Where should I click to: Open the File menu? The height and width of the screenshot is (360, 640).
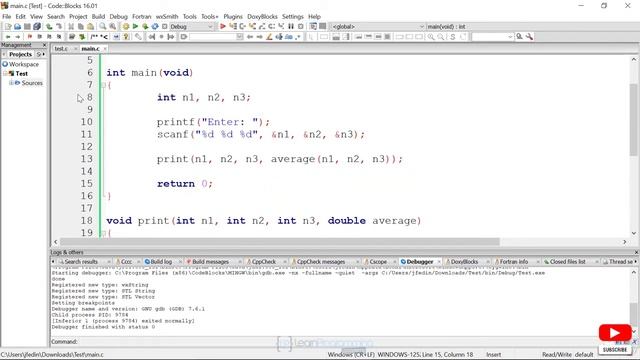pos(7,16)
